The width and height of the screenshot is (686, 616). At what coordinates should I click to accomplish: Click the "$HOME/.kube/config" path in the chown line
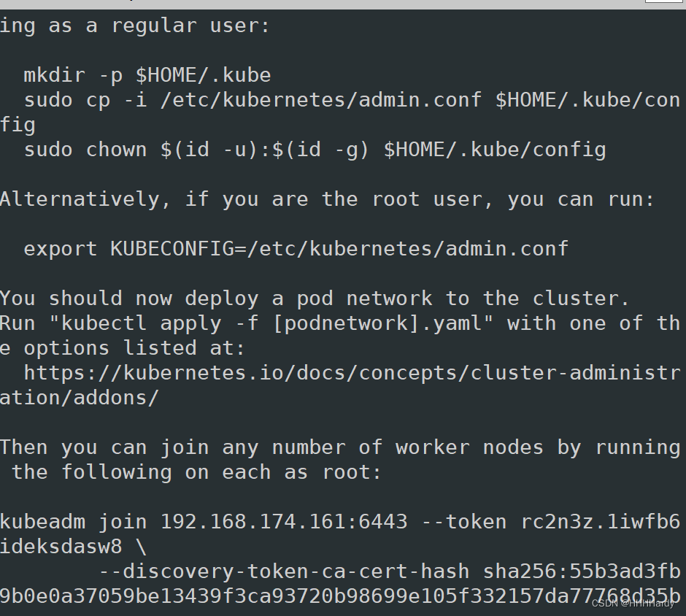tap(495, 150)
